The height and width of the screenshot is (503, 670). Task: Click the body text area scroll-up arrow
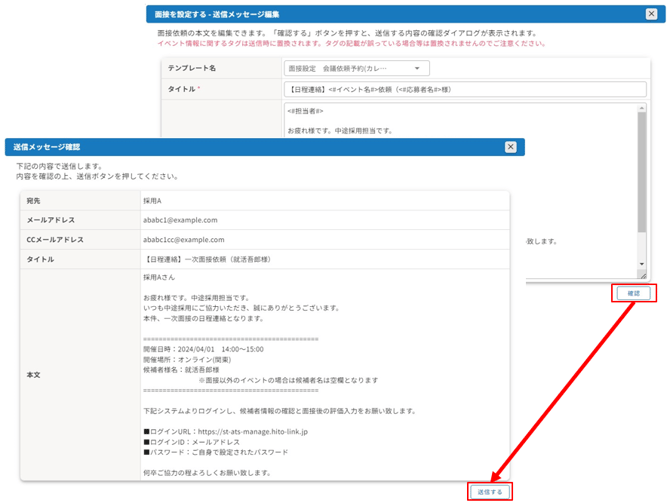[x=642, y=108]
